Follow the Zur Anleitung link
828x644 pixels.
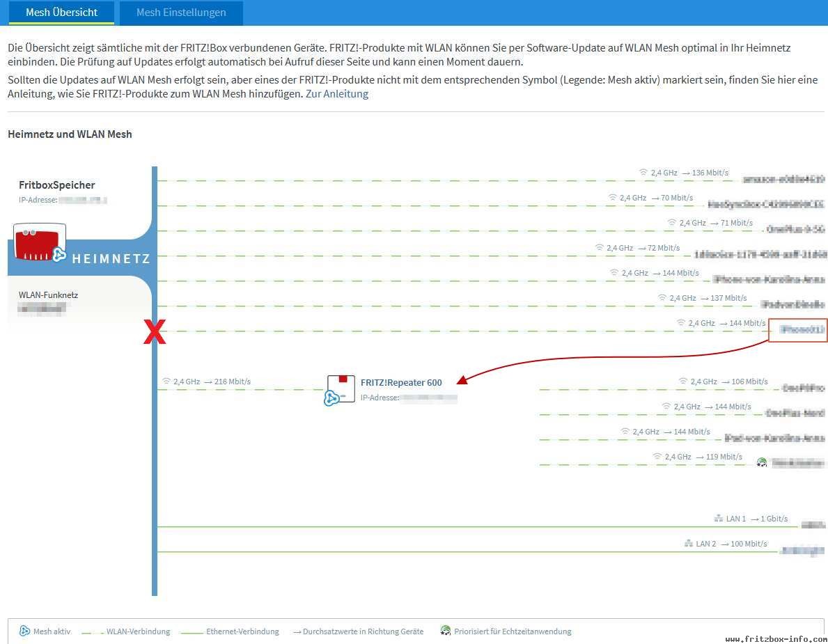[x=337, y=94]
